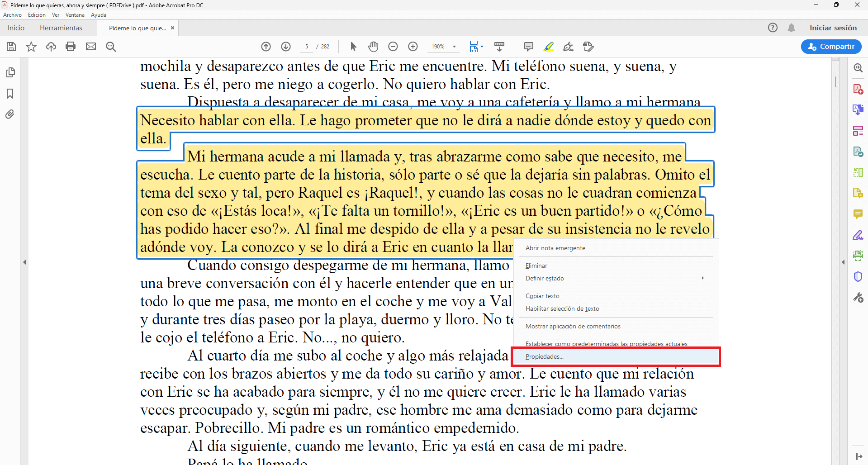
Task: Open the Protect shield tool
Action: tap(858, 276)
